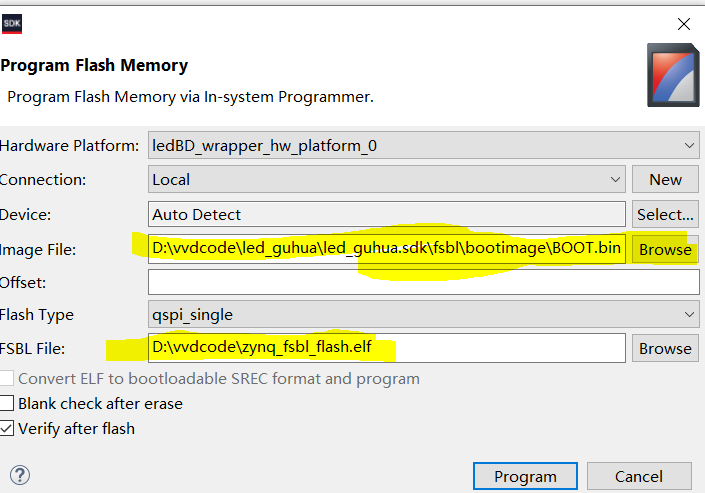
Task: Click the Cancel button
Action: [639, 476]
